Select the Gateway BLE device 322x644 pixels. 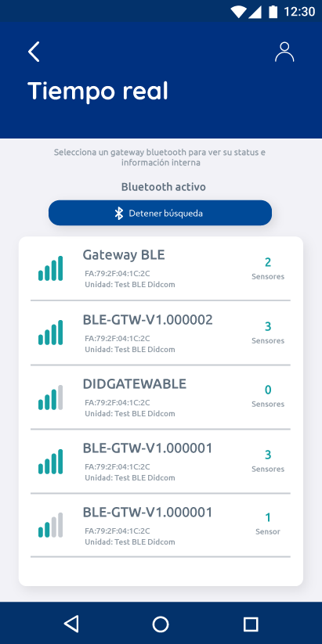point(161,268)
